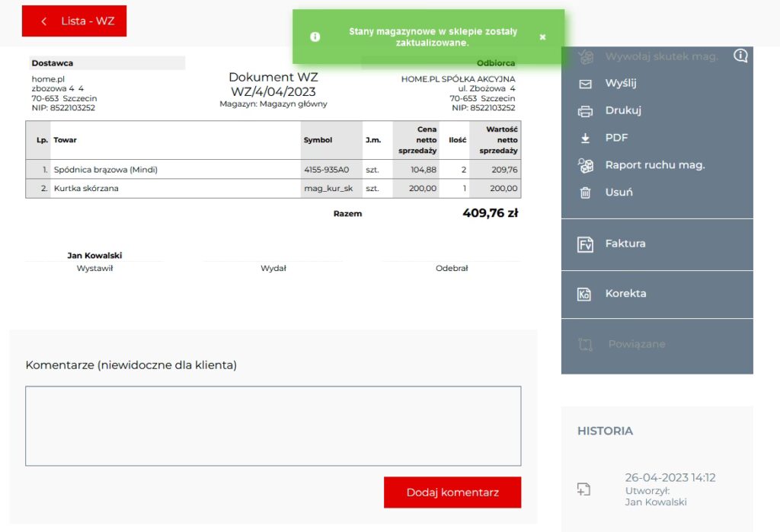Click the trash can Usuń icon

[585, 193]
